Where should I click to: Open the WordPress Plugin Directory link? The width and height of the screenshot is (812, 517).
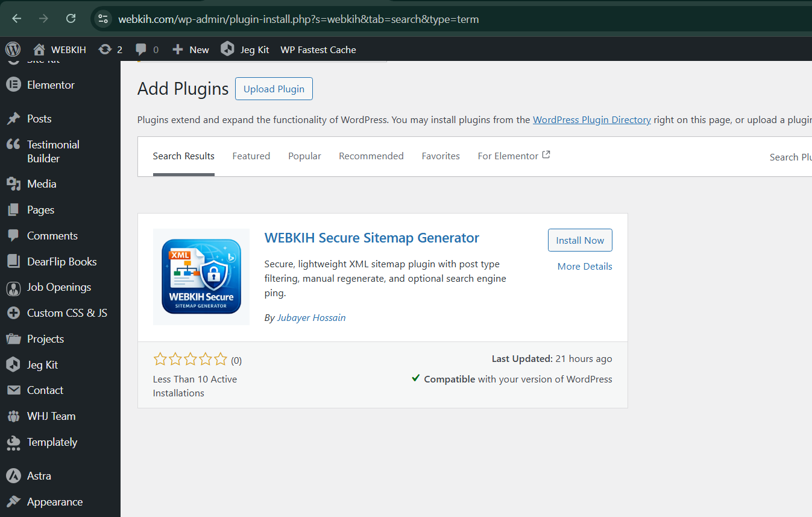point(591,119)
